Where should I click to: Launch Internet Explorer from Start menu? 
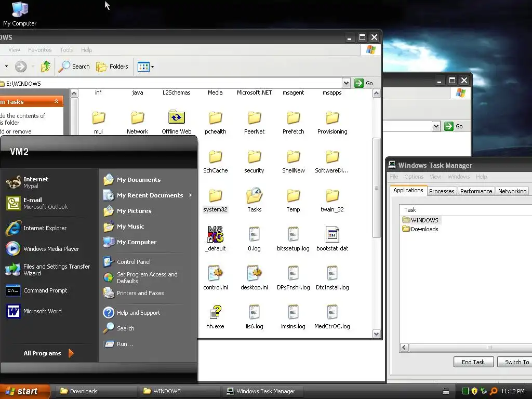pyautogui.click(x=36, y=228)
